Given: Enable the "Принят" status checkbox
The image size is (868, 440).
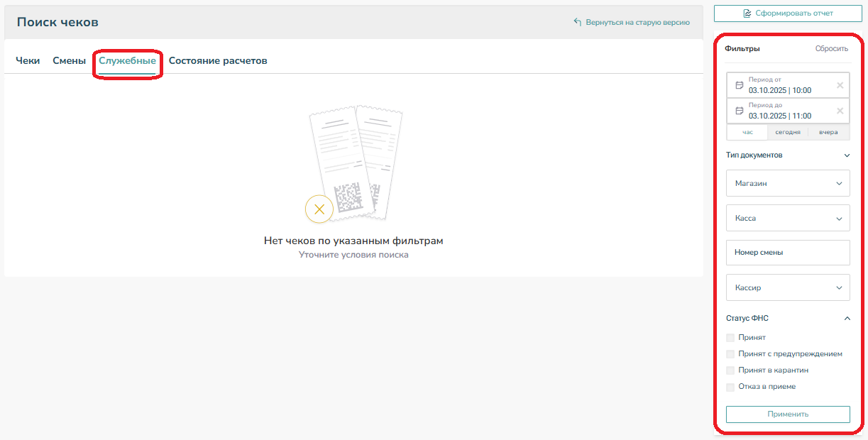Looking at the screenshot, I should pos(730,338).
